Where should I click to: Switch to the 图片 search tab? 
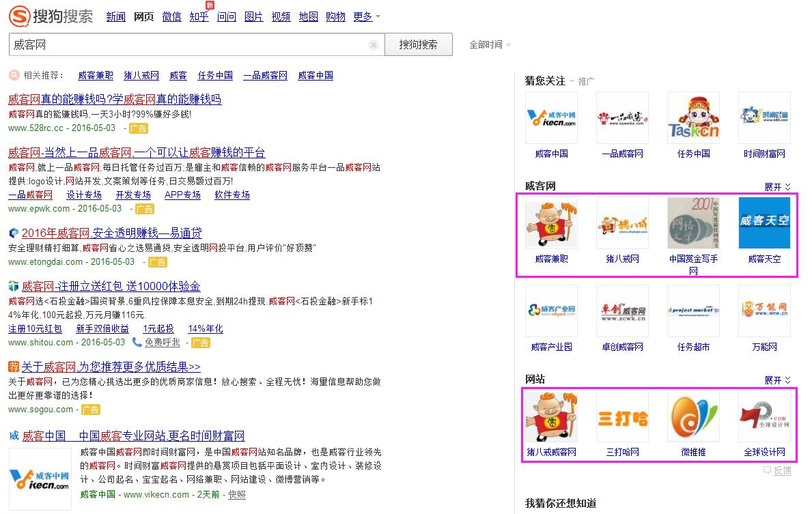pos(253,17)
